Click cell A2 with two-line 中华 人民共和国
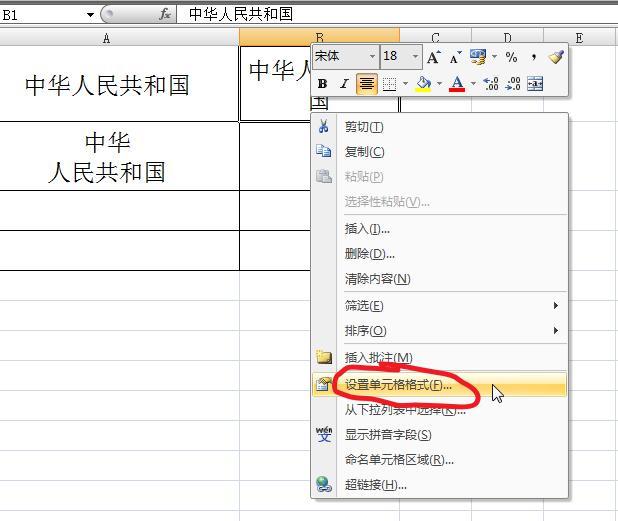 click(x=119, y=156)
